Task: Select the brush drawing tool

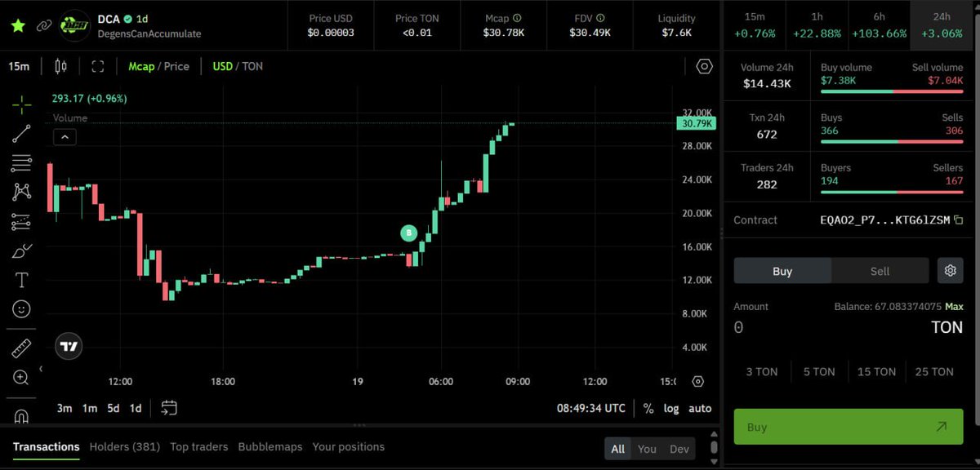Action: [20, 250]
